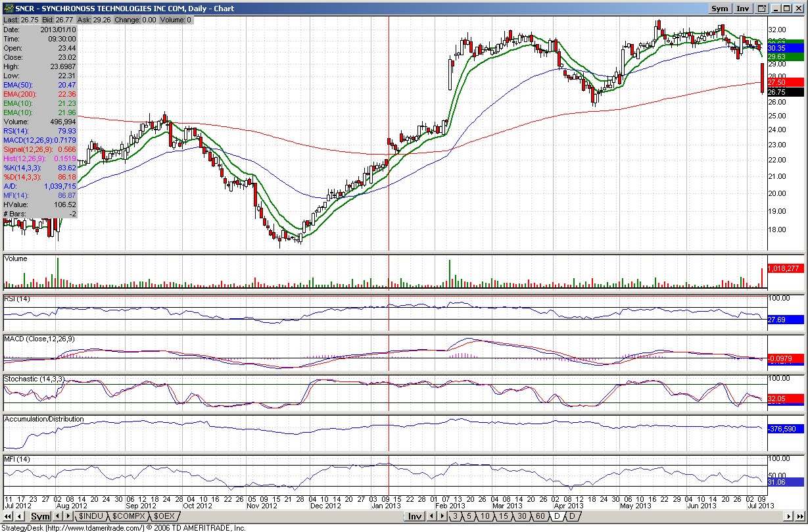
Task: Click the Stochastic (14,3,3) pane title
Action: point(36,379)
